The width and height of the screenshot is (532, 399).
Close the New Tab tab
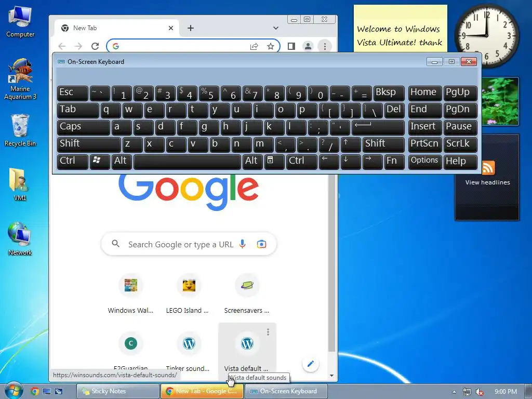point(170,28)
